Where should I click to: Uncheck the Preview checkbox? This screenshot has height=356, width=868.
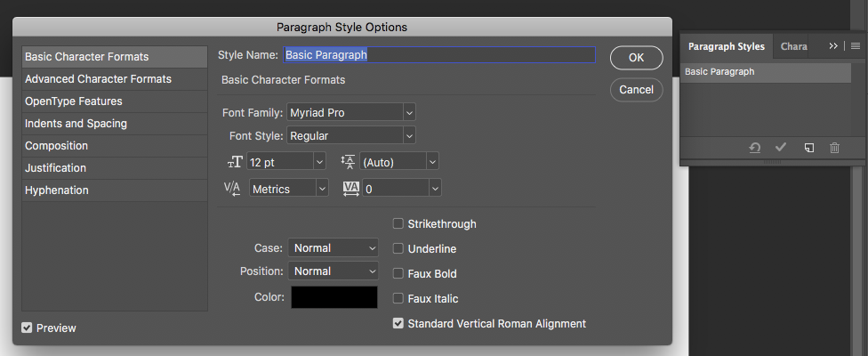coord(28,328)
